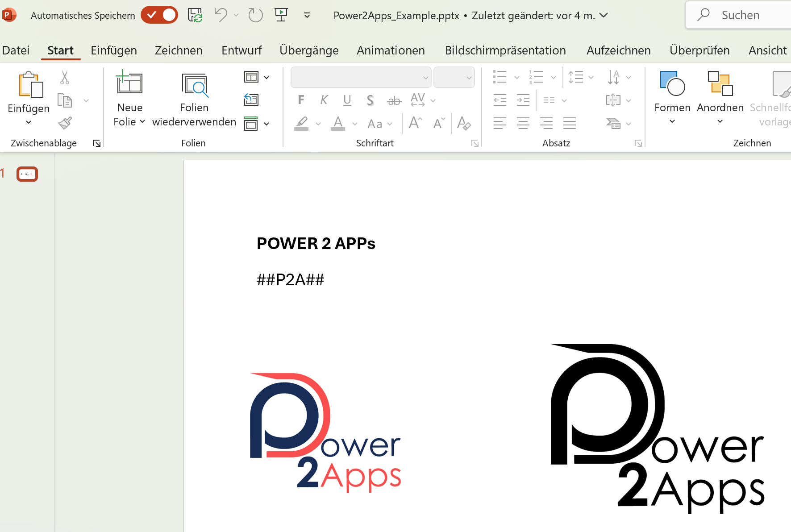791x532 pixels.
Task: Start presentation from beginning icon
Action: tap(281, 15)
